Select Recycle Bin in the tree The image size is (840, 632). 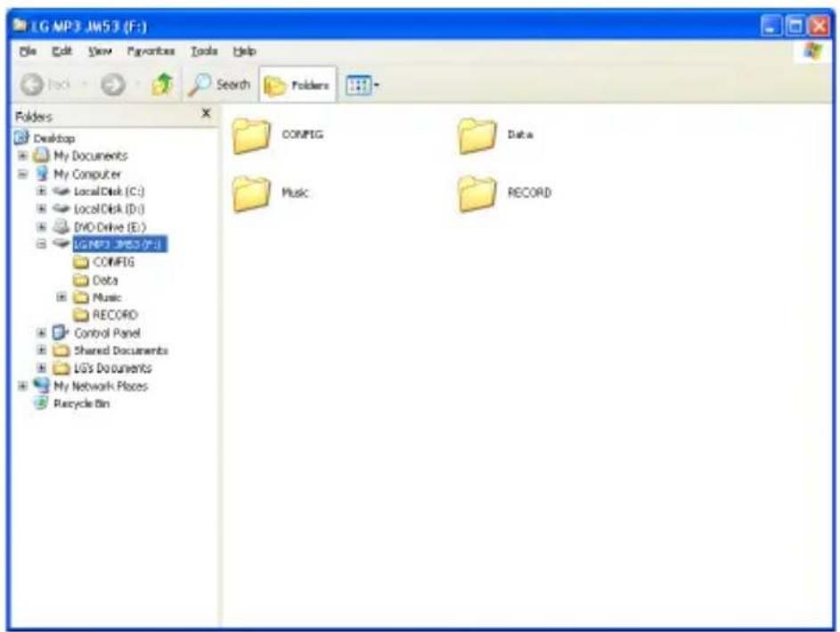81,404
